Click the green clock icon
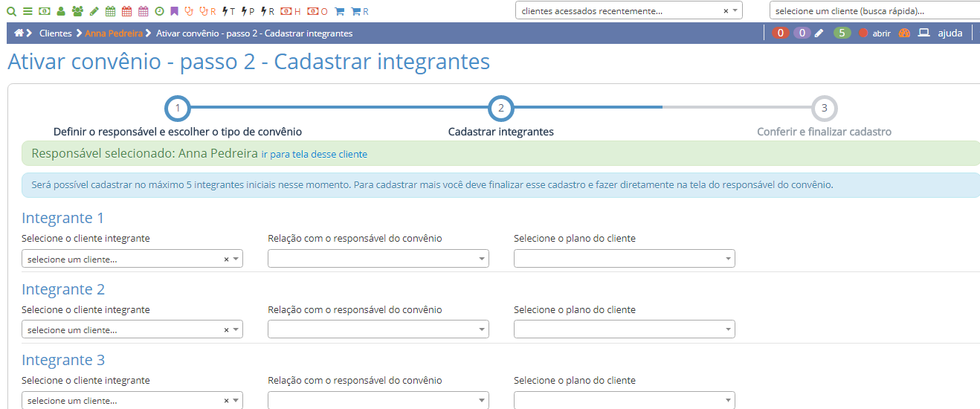 point(159,12)
